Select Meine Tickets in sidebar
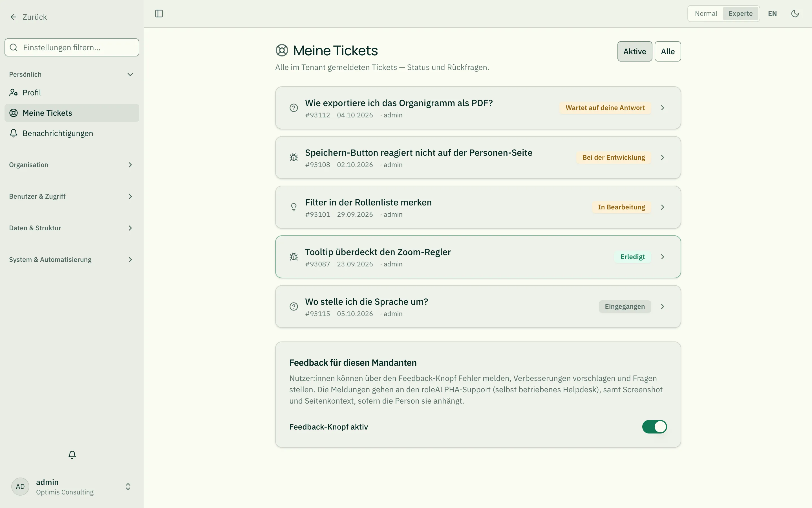The height and width of the screenshot is (508, 812). coord(71,113)
